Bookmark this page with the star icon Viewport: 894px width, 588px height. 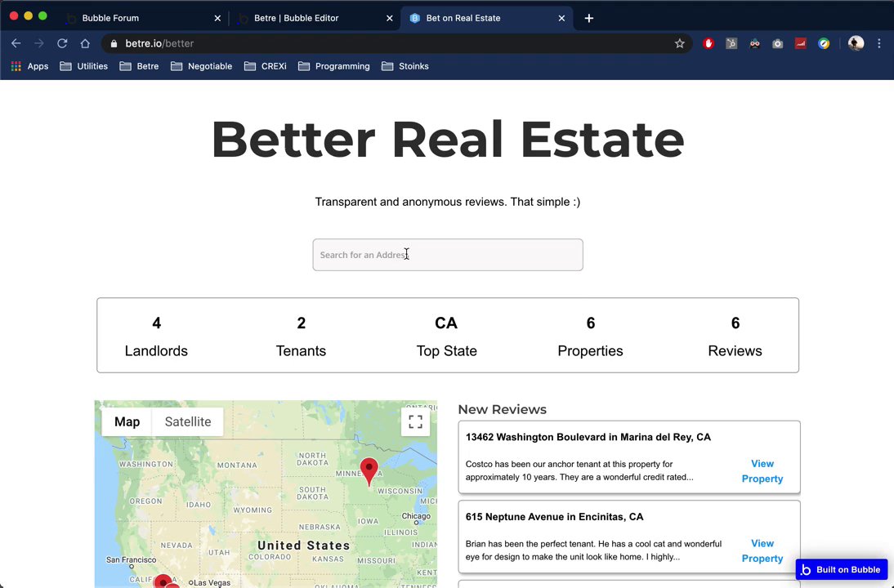pos(679,43)
